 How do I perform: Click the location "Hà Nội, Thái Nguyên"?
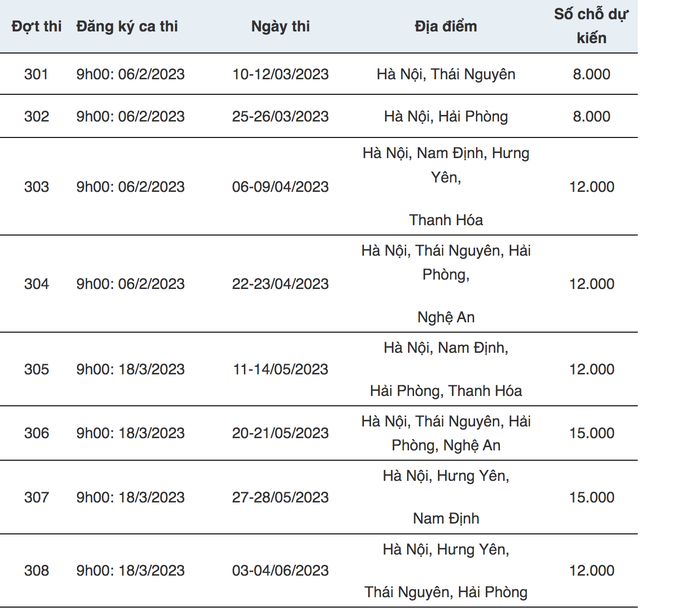point(446,74)
